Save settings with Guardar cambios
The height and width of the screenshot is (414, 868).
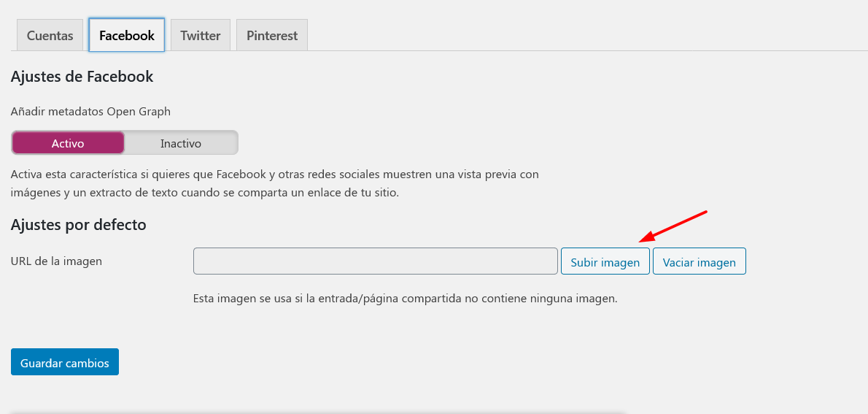[65, 362]
